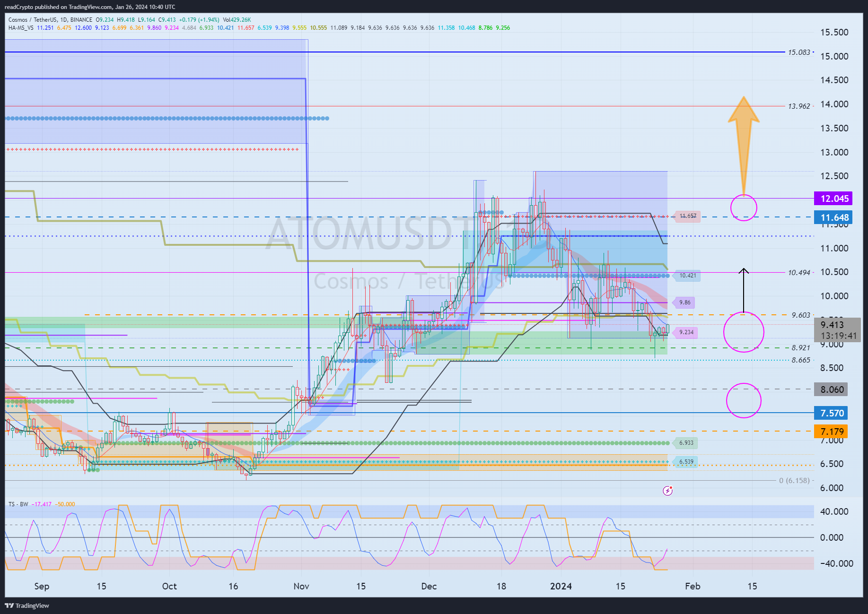868x614 pixels.
Task: Click the 6.539 tag on the chart
Action: click(686, 462)
